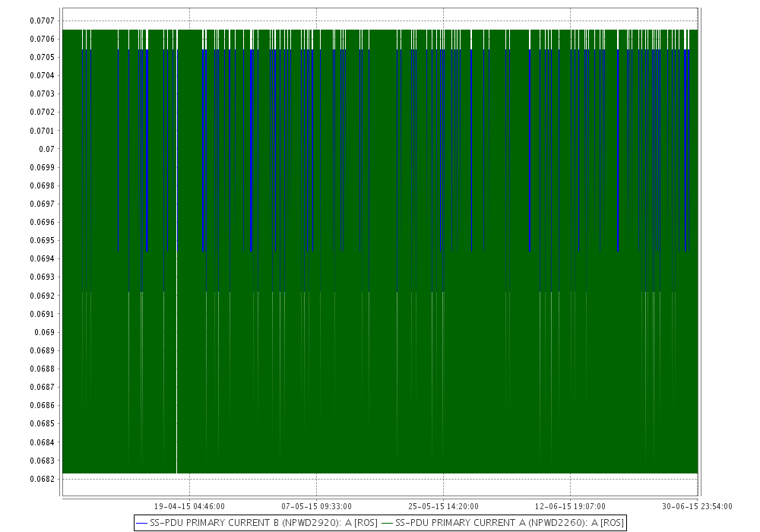Click y-axis value 0.0705
Viewport: 760px width, 532px height.
(x=42, y=57)
